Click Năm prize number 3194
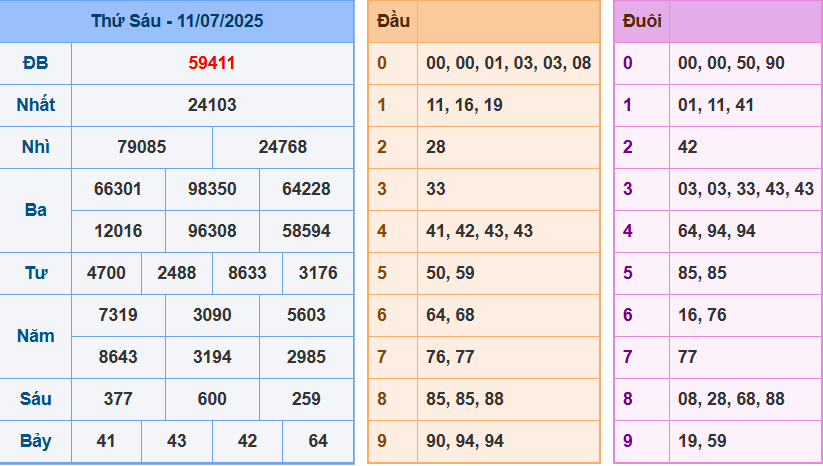 point(212,357)
